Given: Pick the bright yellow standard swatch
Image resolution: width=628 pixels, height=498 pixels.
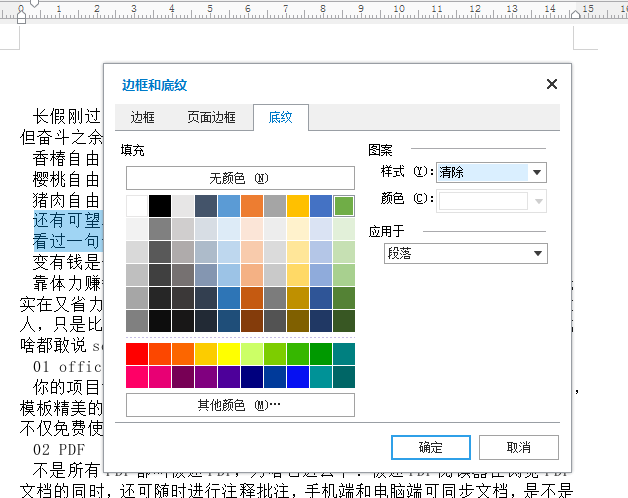Looking at the screenshot, I should click(229, 354).
